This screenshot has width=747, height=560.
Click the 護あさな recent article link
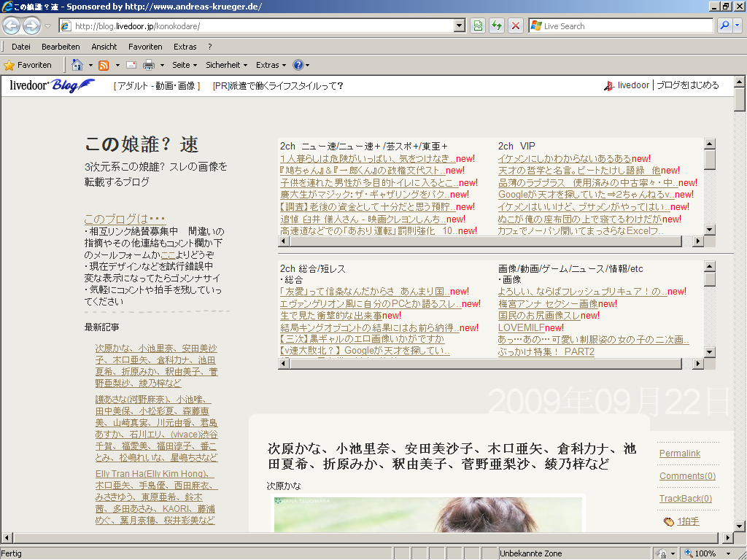(156, 429)
